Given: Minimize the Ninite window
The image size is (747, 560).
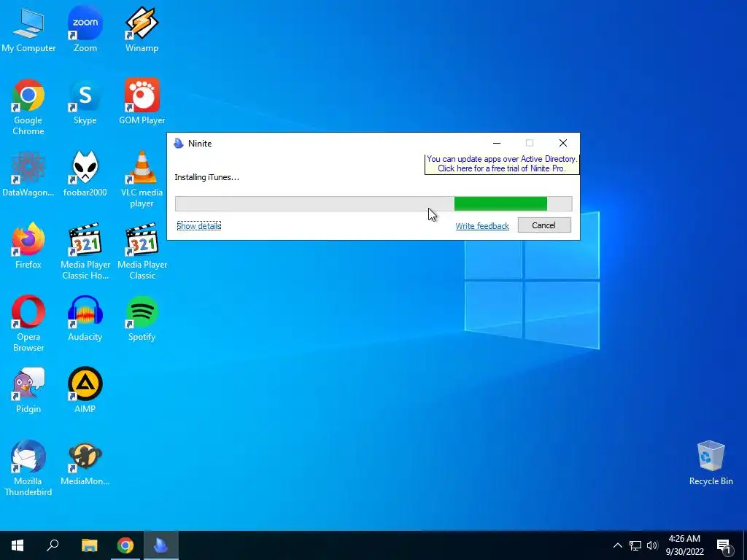Looking at the screenshot, I should coord(496,144).
